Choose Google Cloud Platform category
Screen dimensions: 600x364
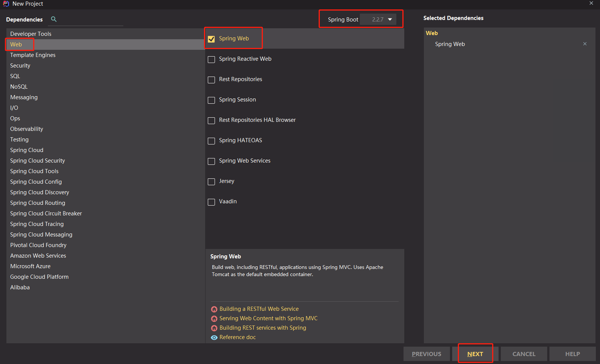coord(106,277)
